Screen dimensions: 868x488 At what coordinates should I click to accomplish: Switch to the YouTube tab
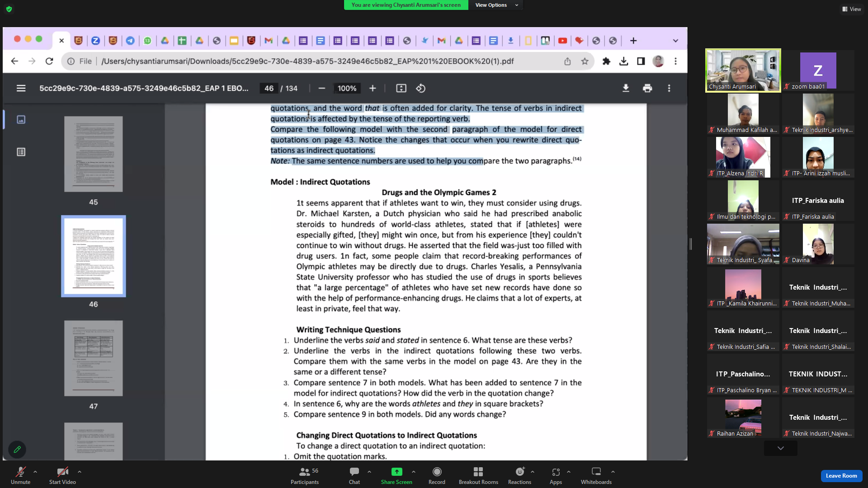click(562, 41)
